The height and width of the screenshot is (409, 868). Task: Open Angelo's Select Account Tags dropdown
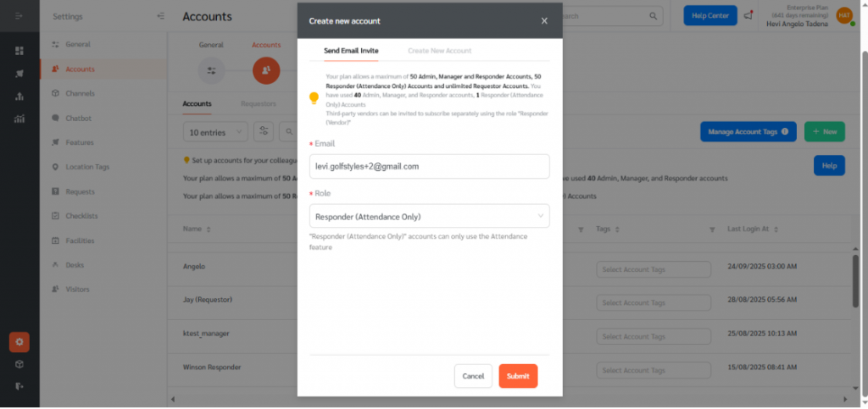[653, 269]
